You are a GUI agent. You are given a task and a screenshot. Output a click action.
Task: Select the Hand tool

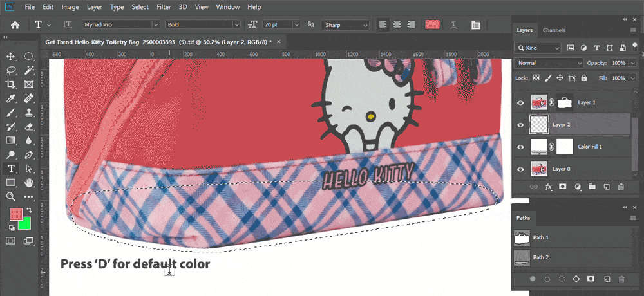point(29,182)
